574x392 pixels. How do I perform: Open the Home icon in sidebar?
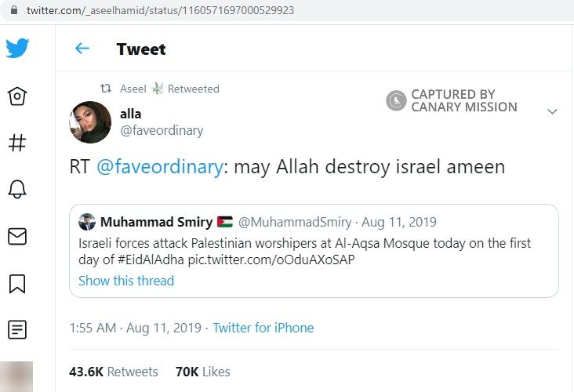pos(17,96)
